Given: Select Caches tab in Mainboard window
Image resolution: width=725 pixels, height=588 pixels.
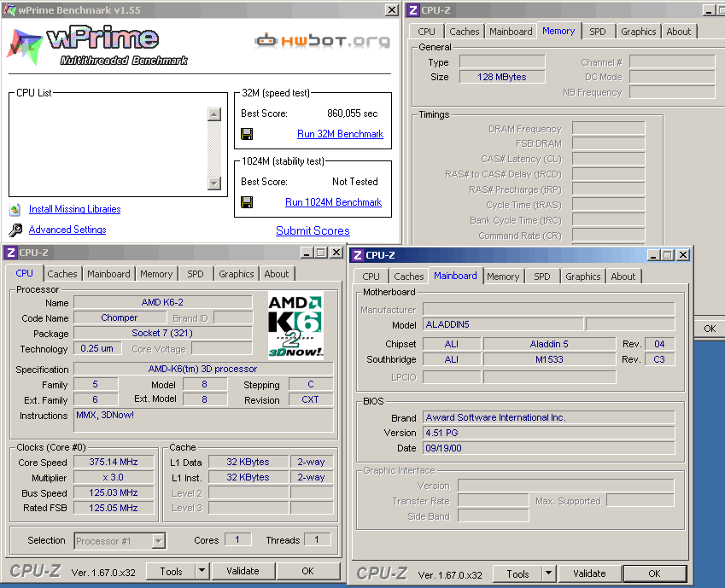Looking at the screenshot, I should pyautogui.click(x=409, y=277).
